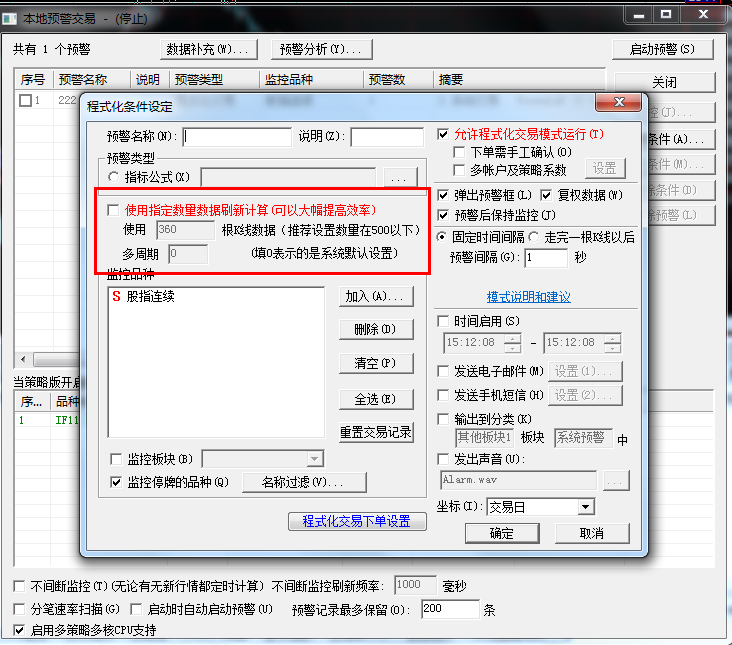Enable 使用指定数量数据刷新计算 checkbox
732x645 pixels.
tap(113, 210)
